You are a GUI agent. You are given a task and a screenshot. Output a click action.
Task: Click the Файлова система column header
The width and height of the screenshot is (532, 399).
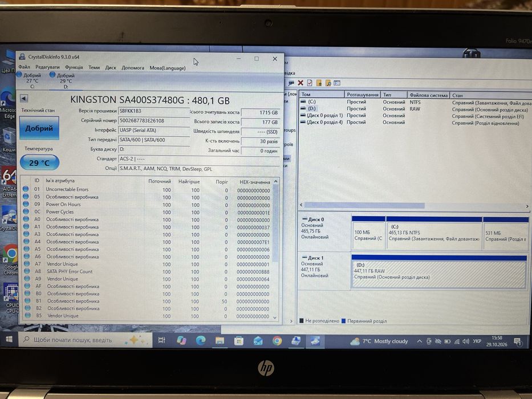click(428, 95)
